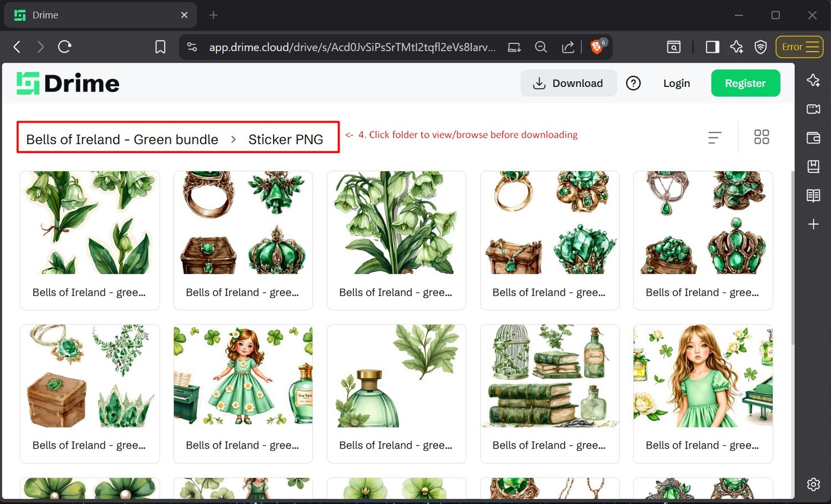Click the page vertical scrollbar
The width and height of the screenshot is (831, 504).
(x=792, y=258)
